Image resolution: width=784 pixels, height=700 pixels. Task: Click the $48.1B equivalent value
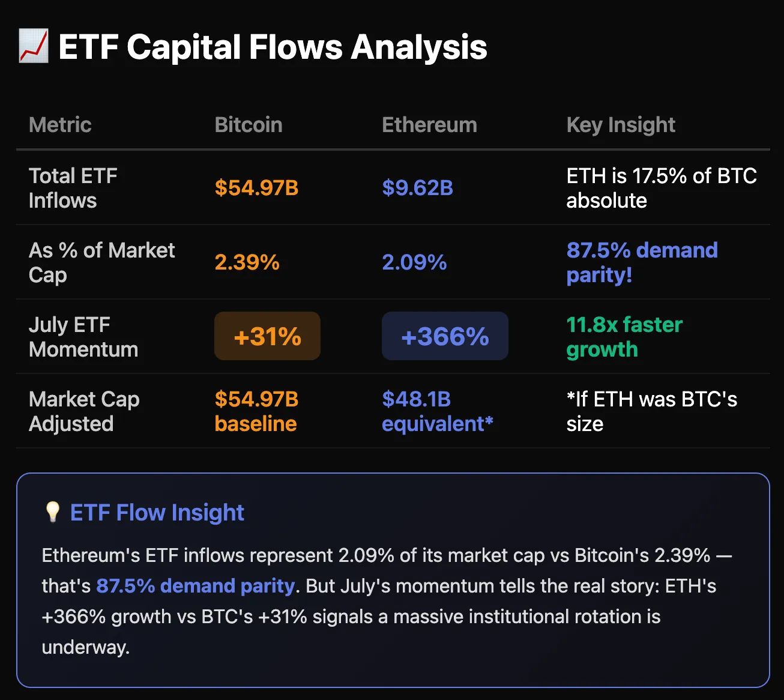point(437,411)
